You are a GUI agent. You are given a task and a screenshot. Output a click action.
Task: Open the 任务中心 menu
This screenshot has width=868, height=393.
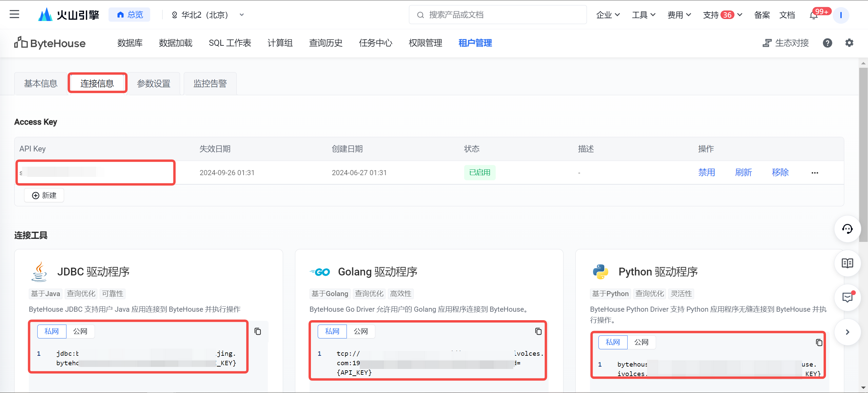pos(376,43)
